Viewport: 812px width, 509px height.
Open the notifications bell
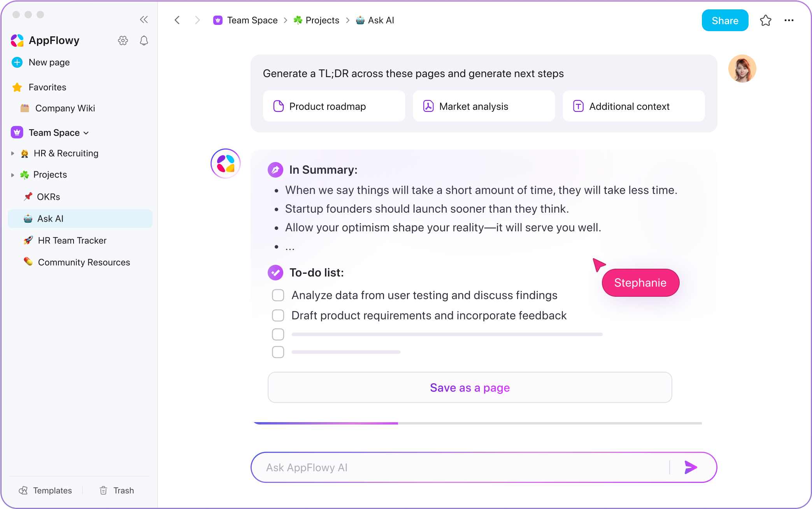pos(144,41)
